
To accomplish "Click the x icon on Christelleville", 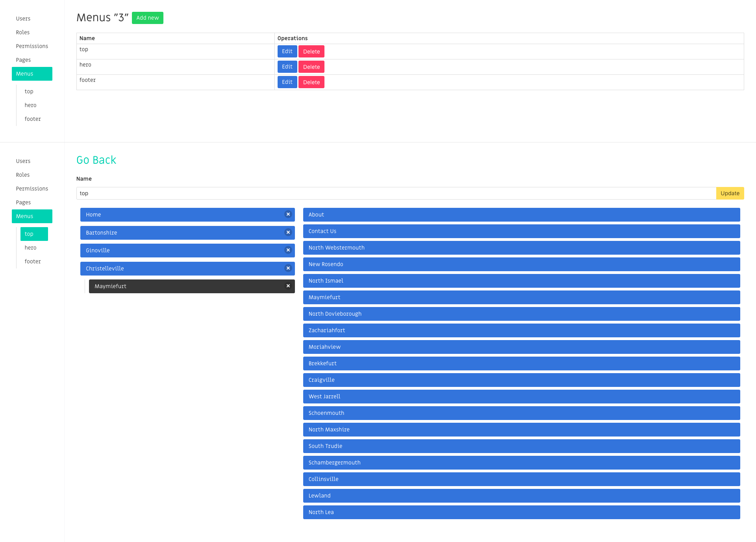I will (288, 268).
